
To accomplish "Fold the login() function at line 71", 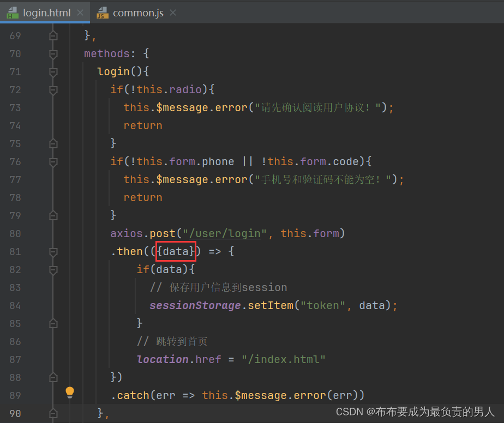I will coord(53,72).
